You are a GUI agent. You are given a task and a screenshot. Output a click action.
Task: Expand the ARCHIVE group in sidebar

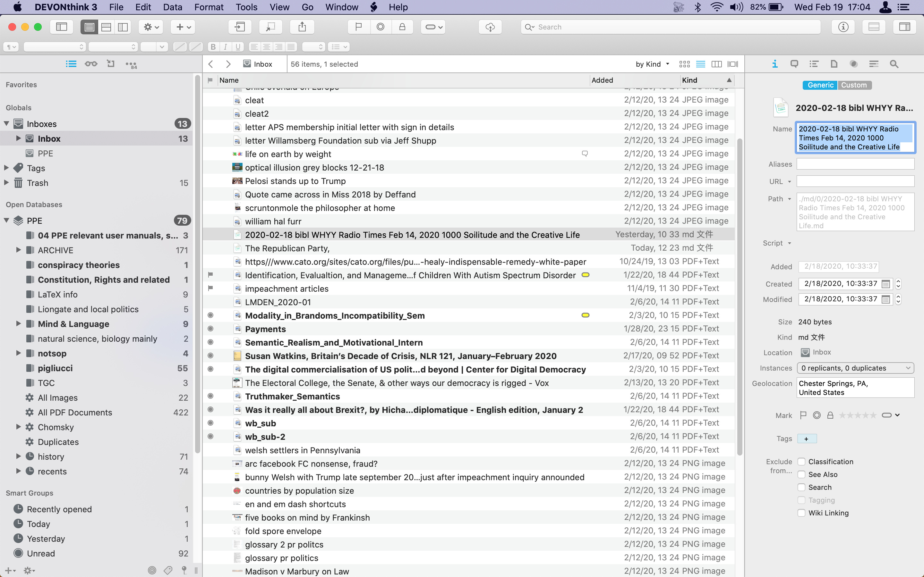coord(18,250)
